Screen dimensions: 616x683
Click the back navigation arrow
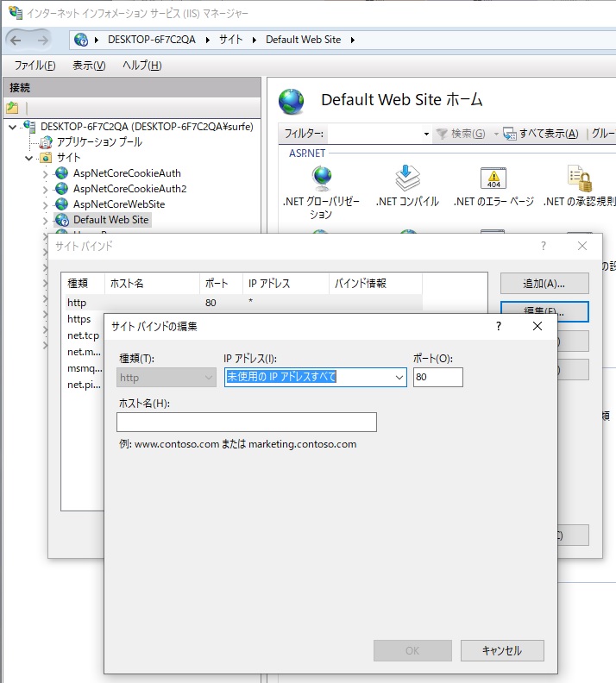coord(16,41)
